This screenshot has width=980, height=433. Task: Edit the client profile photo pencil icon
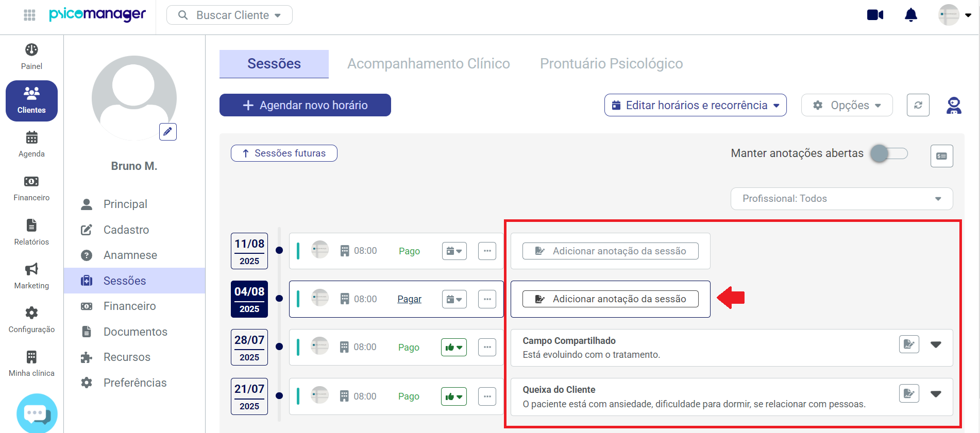coord(168,132)
